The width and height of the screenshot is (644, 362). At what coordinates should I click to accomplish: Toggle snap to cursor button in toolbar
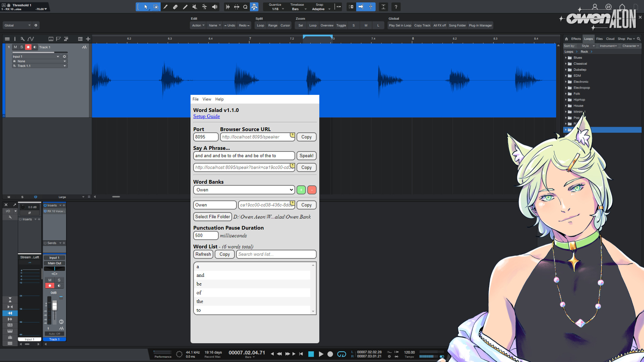371,7
